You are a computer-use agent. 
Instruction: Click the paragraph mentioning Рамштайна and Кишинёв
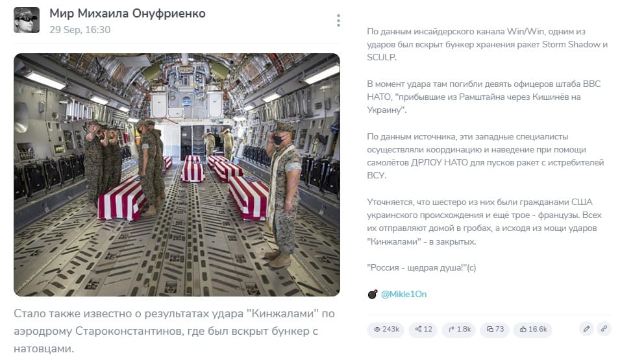[484, 97]
